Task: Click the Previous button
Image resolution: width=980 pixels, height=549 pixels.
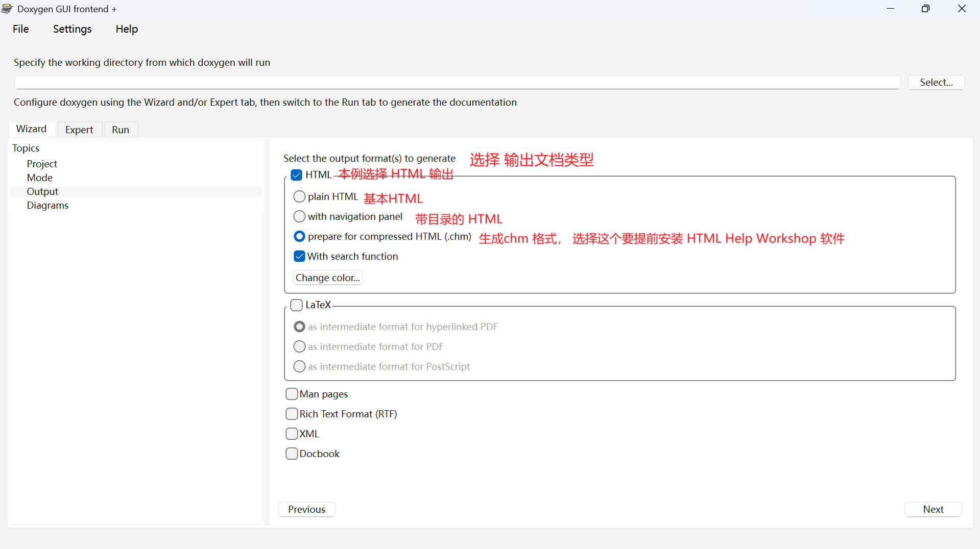Action: point(306,509)
